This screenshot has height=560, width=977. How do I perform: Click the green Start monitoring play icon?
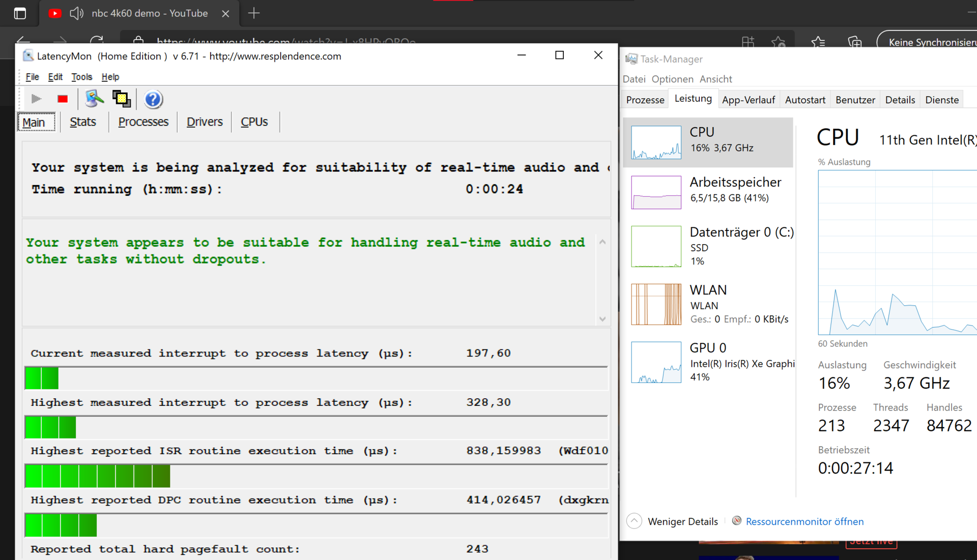pos(36,99)
